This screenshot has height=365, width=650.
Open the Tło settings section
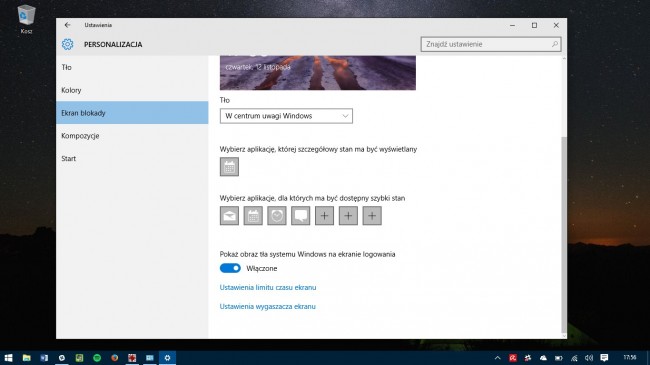(132, 67)
